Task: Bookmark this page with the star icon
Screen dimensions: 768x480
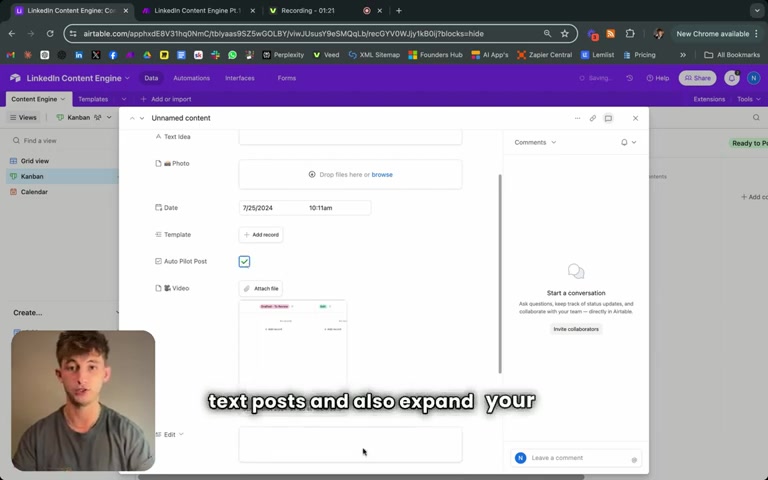Action: (565, 34)
